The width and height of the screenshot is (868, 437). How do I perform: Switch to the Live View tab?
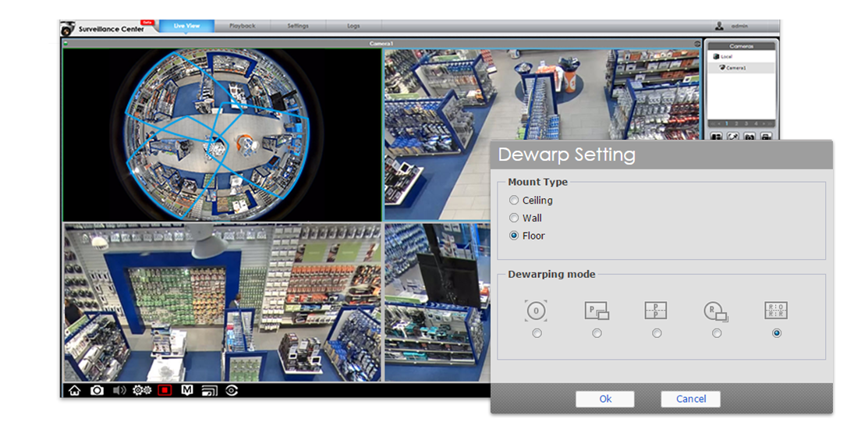(x=186, y=26)
